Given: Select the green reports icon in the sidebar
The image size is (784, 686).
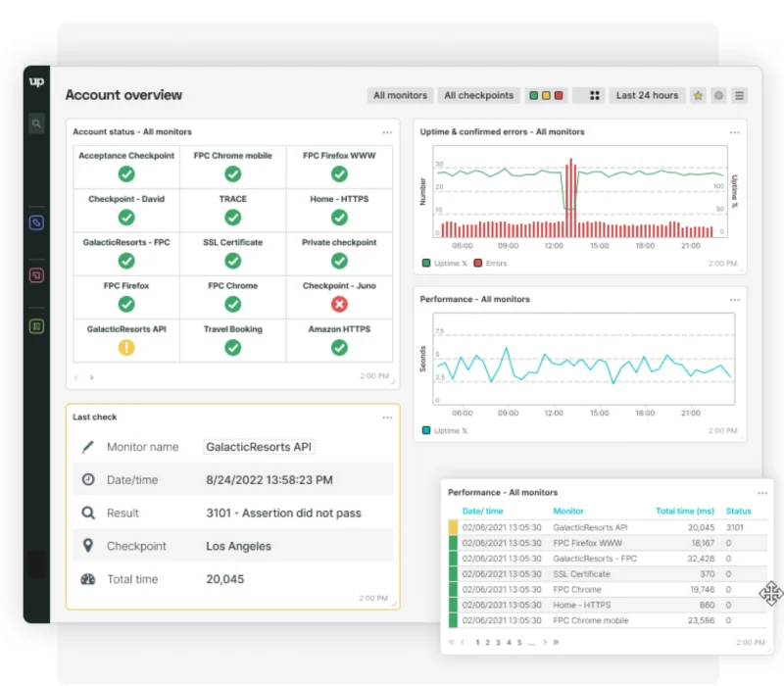Looking at the screenshot, I should pyautogui.click(x=35, y=326).
